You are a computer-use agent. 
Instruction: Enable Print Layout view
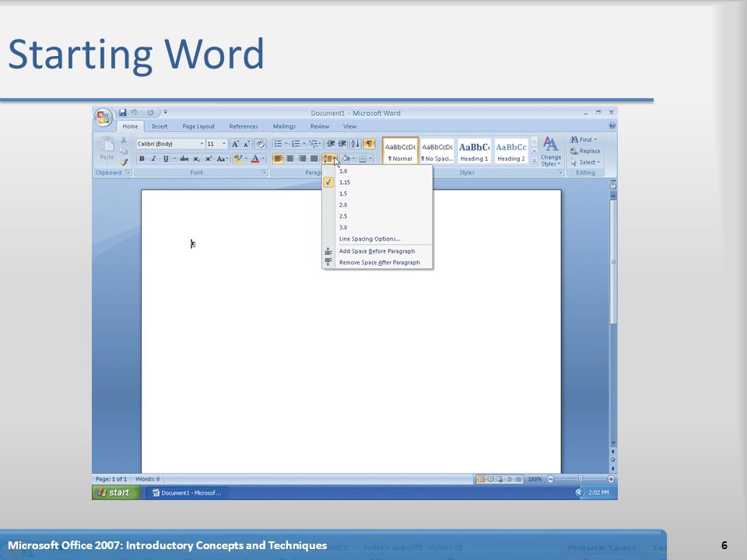click(481, 479)
